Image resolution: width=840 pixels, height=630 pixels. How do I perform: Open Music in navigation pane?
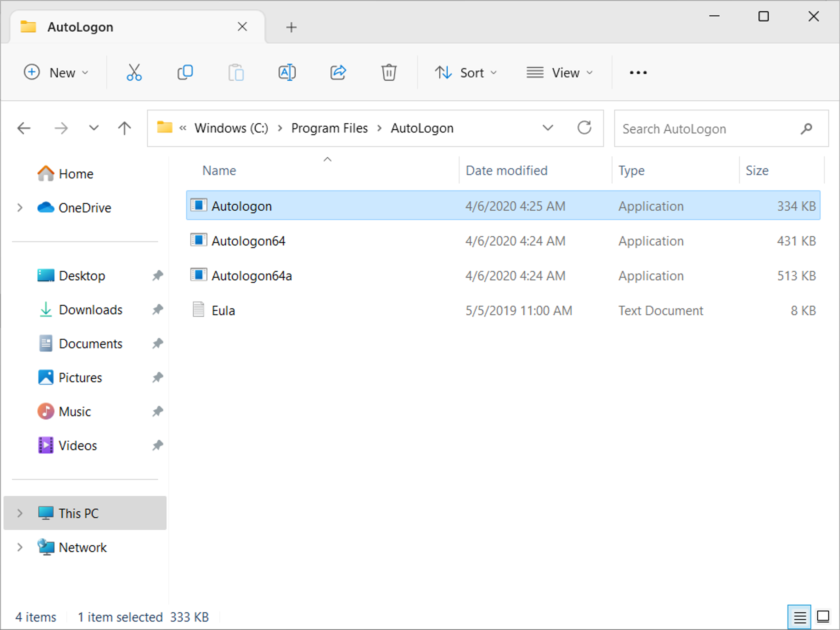(x=64, y=411)
